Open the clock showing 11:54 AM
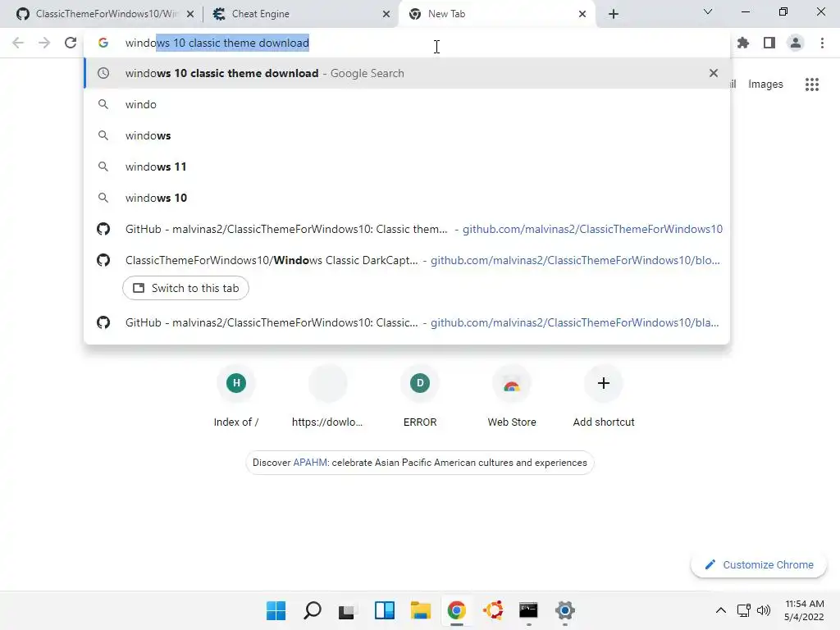 804,610
